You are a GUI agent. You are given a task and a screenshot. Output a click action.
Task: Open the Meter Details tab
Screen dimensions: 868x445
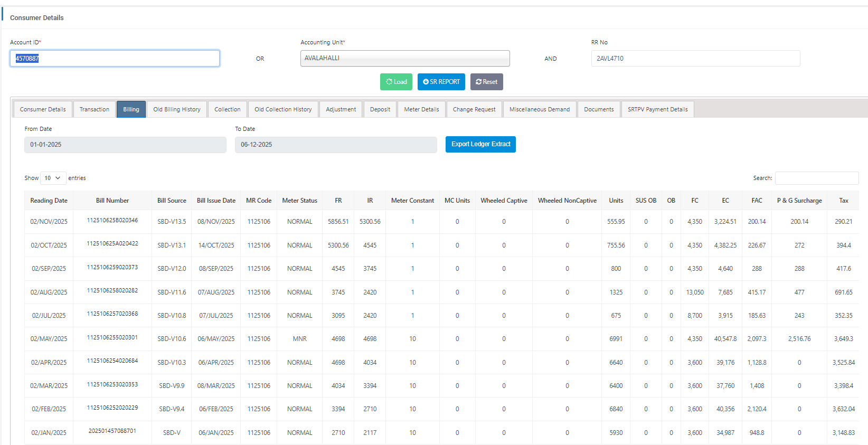[421, 109]
